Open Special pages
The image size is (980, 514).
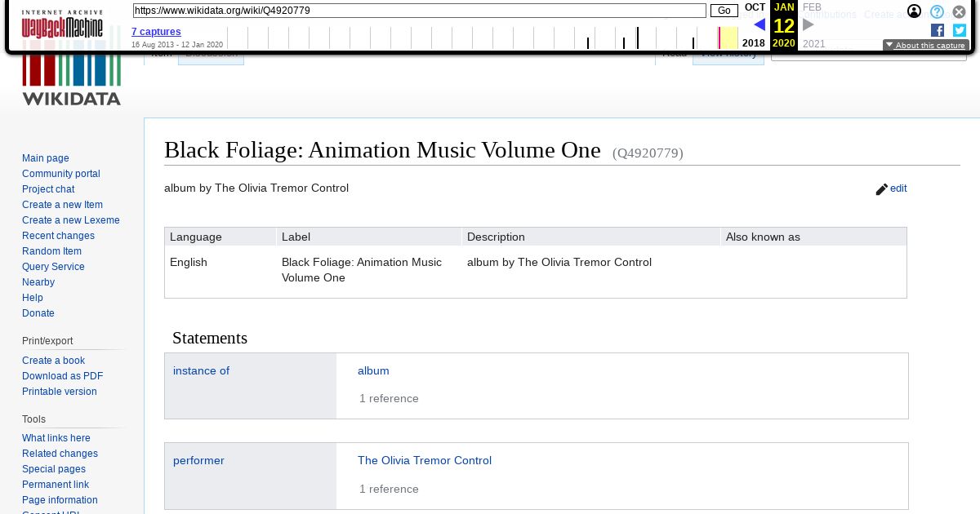click(x=54, y=469)
